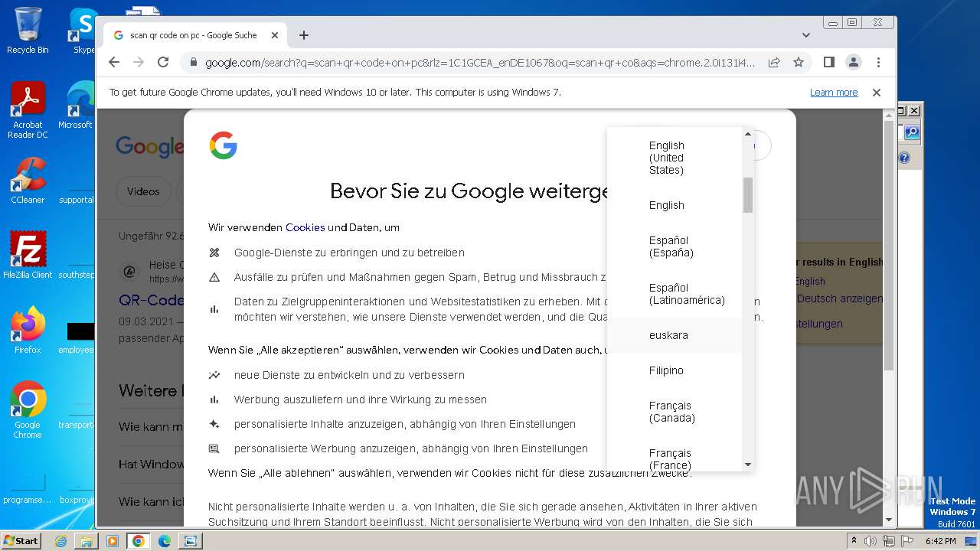This screenshot has height=551, width=980.
Task: Expand the tab search chevron
Action: coord(806,35)
